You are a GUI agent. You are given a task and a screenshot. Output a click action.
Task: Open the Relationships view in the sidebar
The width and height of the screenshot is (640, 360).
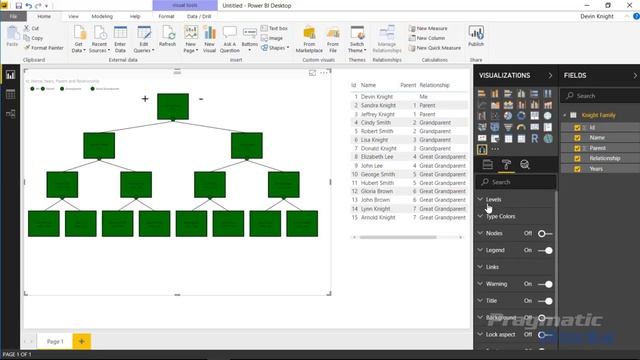coord(10,114)
